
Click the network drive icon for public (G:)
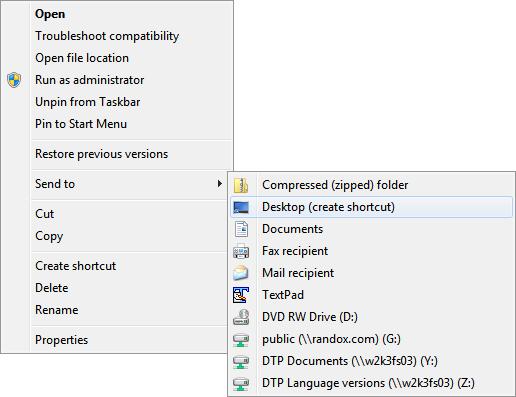coord(241,340)
